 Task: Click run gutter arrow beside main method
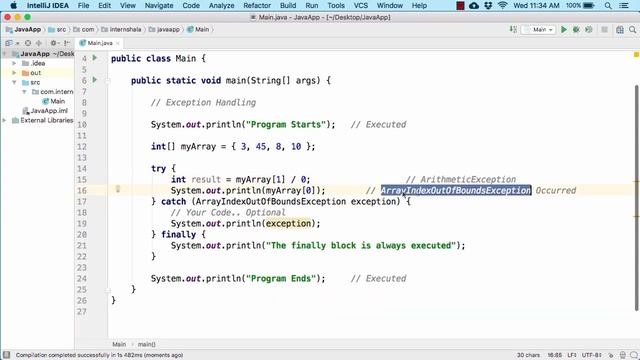(x=95, y=80)
